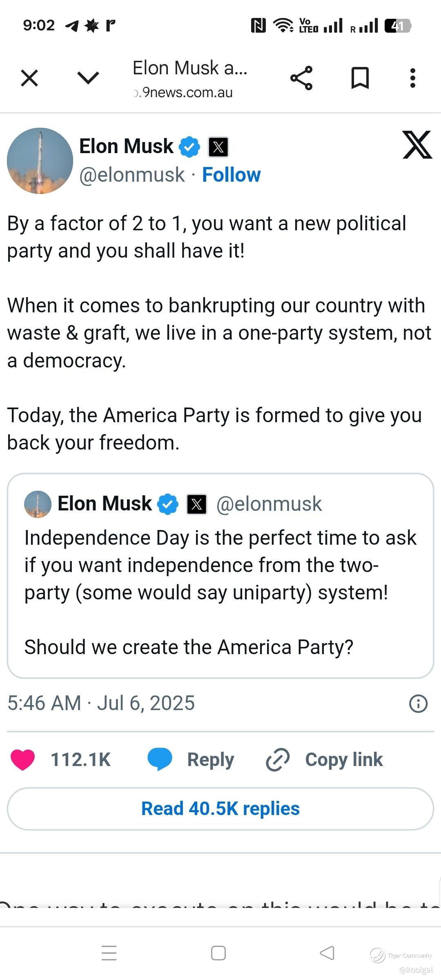Tap the tweet info circle icon
The image size is (441, 980).
coord(418,704)
